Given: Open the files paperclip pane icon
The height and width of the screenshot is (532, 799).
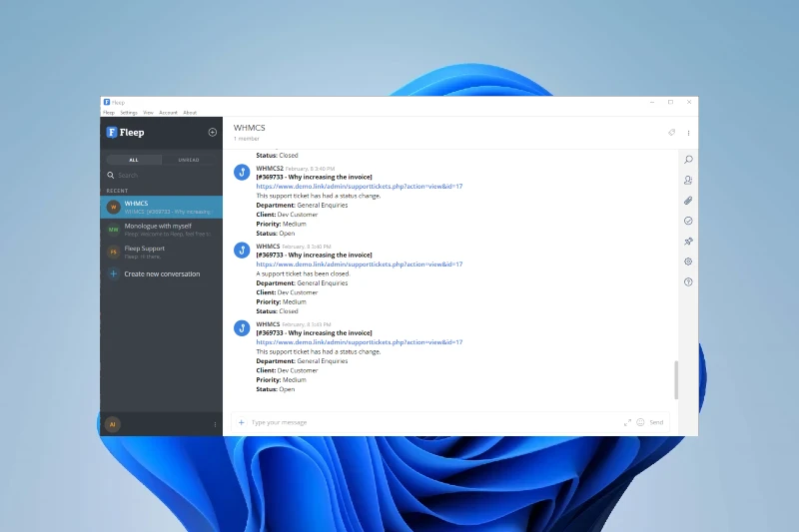Looking at the screenshot, I should point(688,201).
